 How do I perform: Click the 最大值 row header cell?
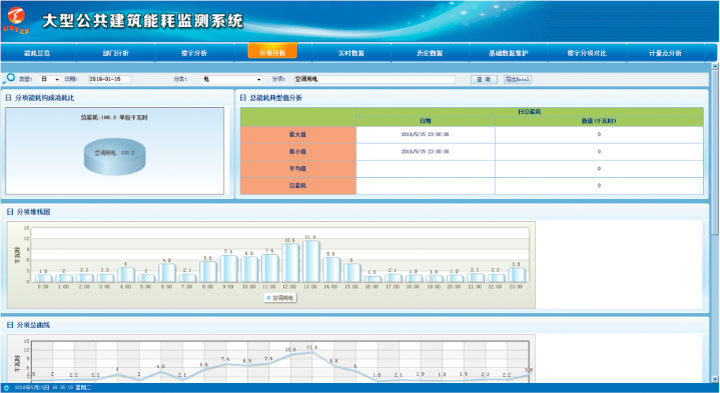(x=298, y=135)
